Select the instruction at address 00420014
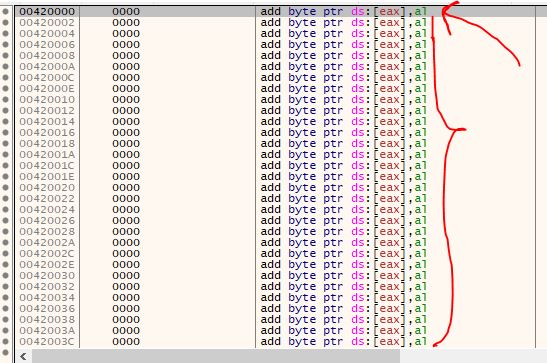547x363 pixels. 343,121
